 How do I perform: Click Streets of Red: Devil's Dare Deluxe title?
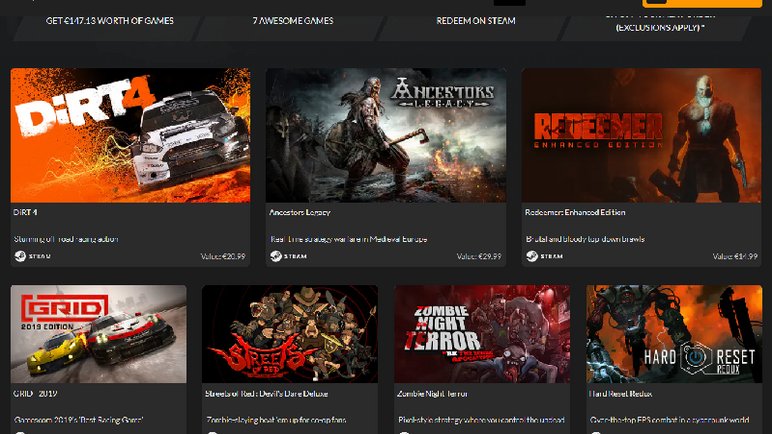(266, 394)
